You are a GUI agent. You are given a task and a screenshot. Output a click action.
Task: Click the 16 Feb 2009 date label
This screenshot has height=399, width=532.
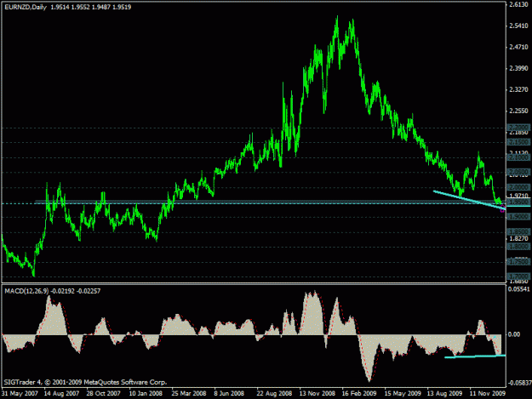[x=359, y=394]
